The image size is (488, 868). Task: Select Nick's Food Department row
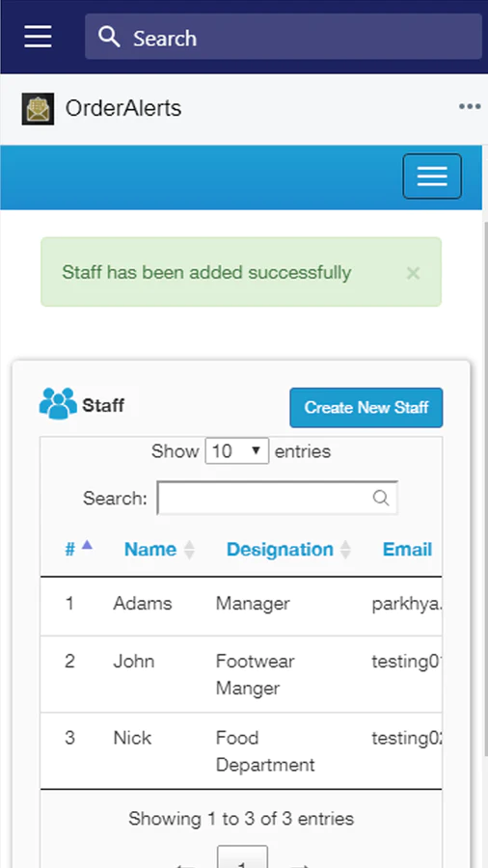coord(241,751)
